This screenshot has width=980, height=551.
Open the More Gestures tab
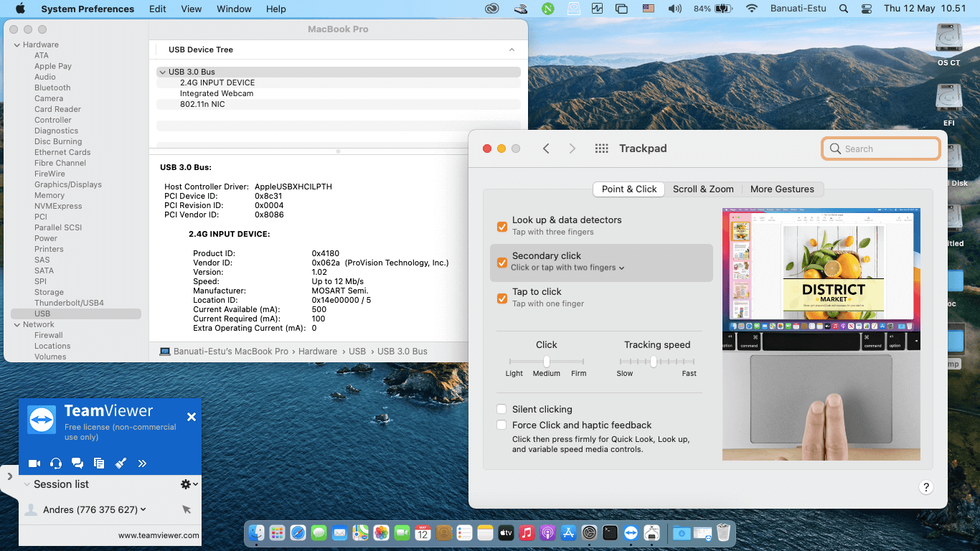[x=782, y=189]
